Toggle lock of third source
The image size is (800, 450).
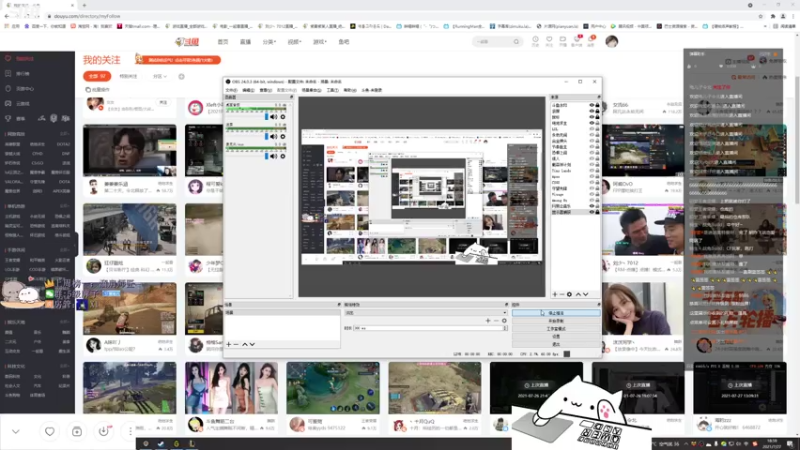coord(597,117)
